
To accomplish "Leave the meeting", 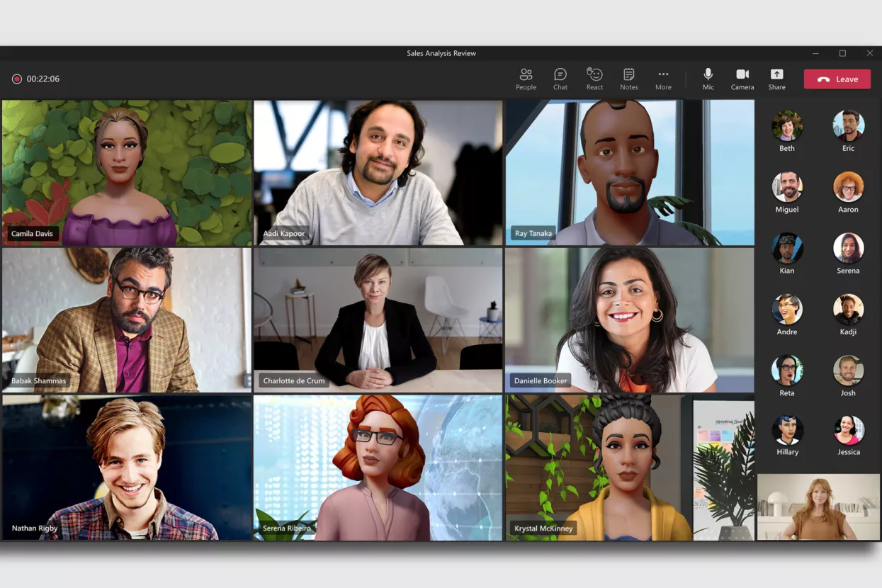I will coord(837,79).
